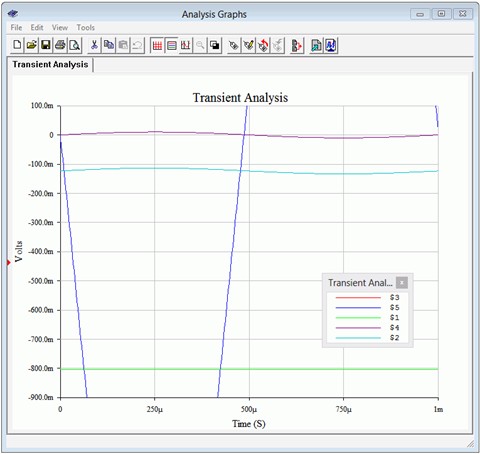Grab the window resize grip corner
The width and height of the screenshot is (480, 454).
(470, 443)
